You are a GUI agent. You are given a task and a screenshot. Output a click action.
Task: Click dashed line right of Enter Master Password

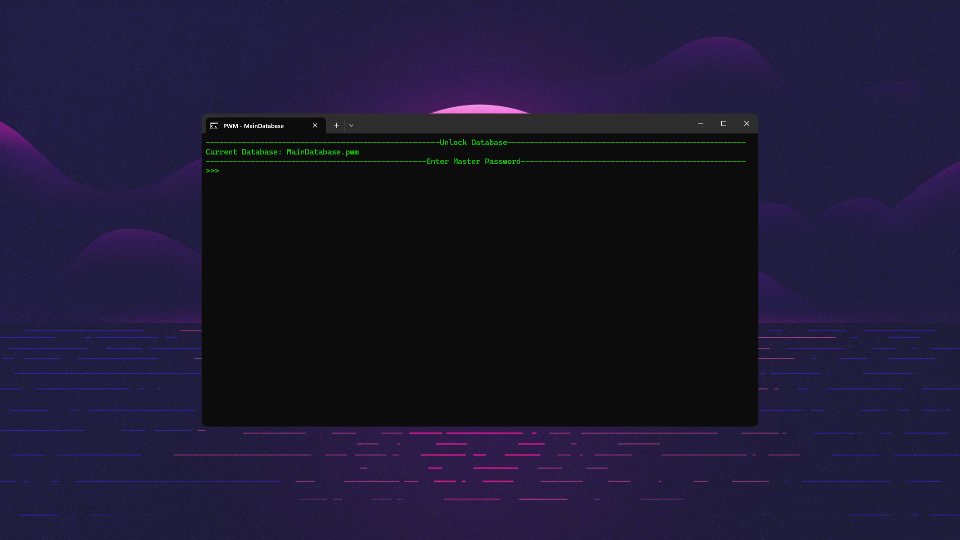tap(632, 161)
